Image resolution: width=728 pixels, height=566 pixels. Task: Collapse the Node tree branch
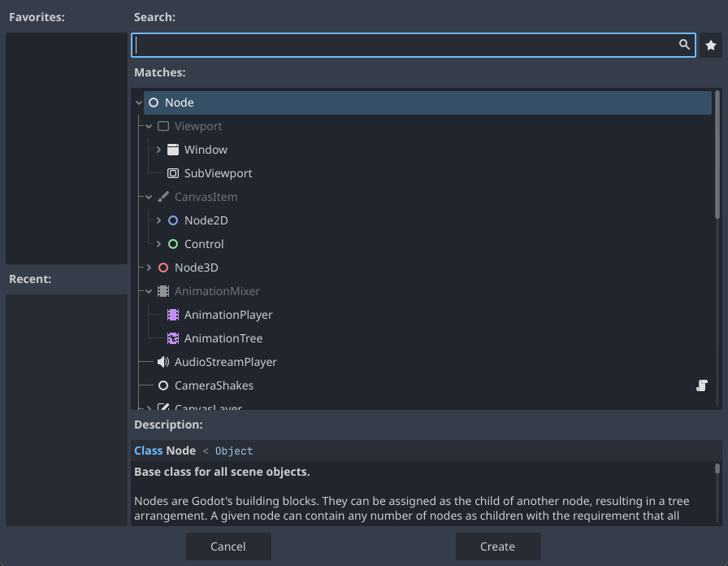tap(140, 102)
